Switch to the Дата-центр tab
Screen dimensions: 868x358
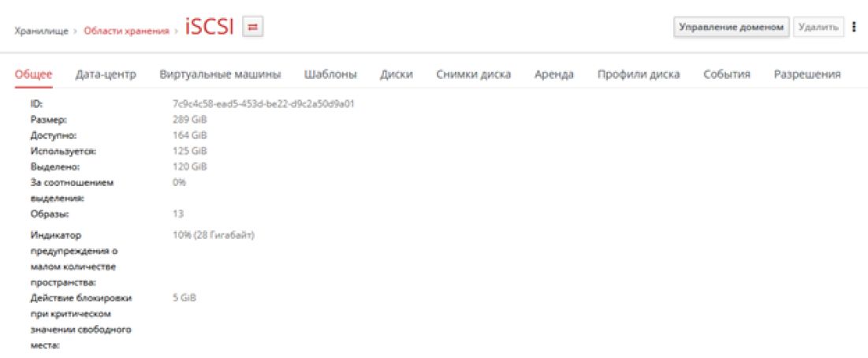click(106, 74)
